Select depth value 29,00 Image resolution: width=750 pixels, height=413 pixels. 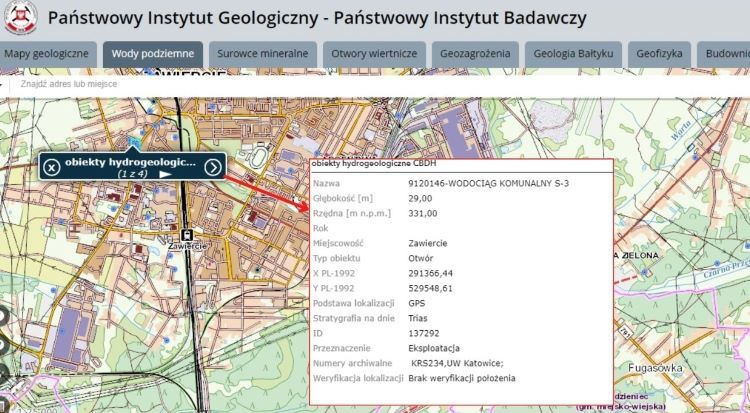coord(420,199)
